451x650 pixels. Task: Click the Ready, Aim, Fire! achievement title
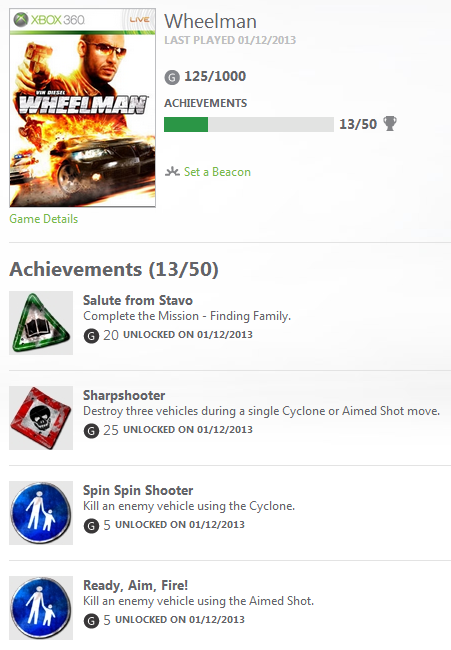[136, 585]
